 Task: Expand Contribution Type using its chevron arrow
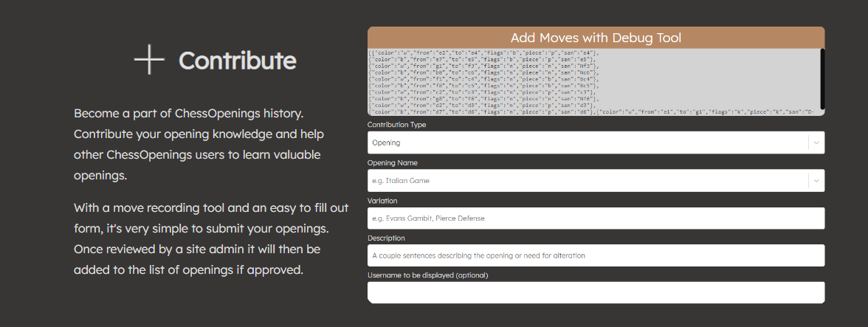point(816,142)
